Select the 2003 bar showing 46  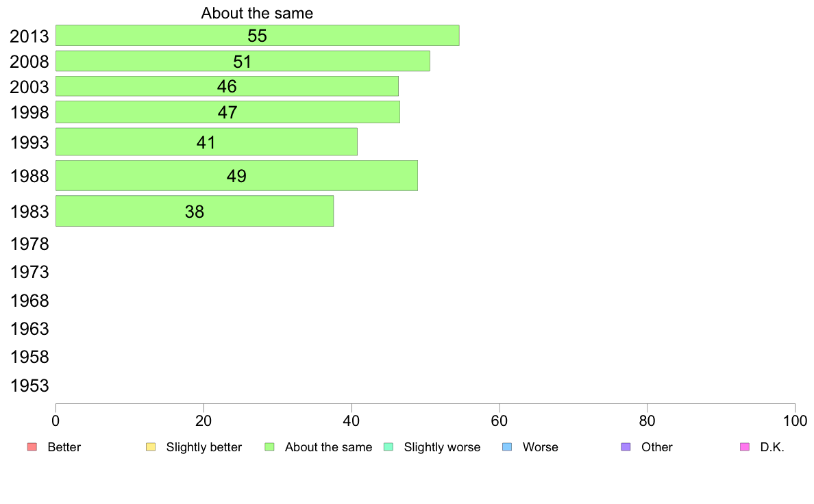coord(227,86)
